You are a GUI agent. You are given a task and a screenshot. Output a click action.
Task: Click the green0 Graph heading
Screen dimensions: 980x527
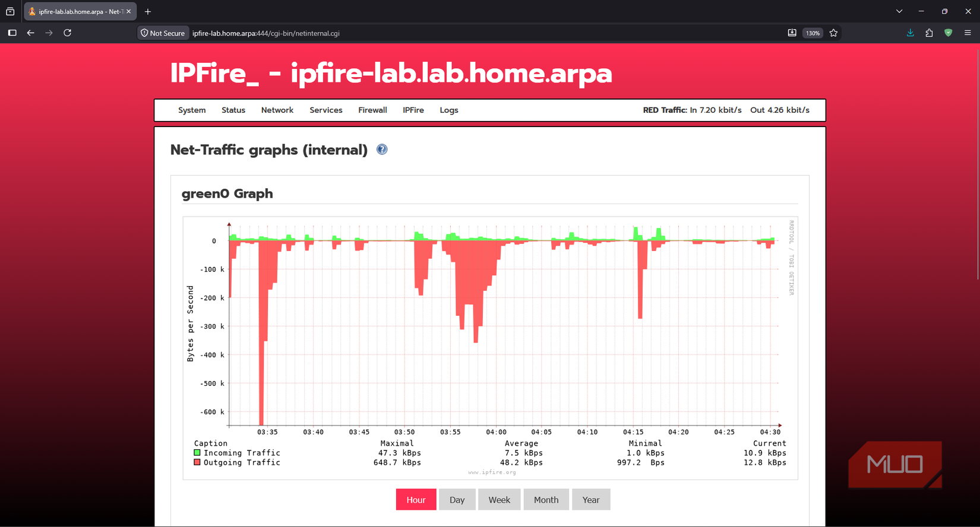point(227,193)
